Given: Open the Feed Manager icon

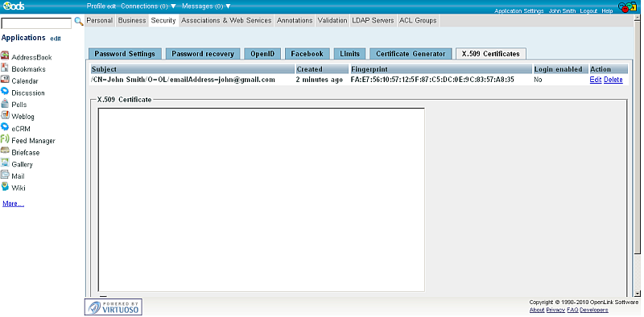Looking at the screenshot, I should click(x=5, y=139).
